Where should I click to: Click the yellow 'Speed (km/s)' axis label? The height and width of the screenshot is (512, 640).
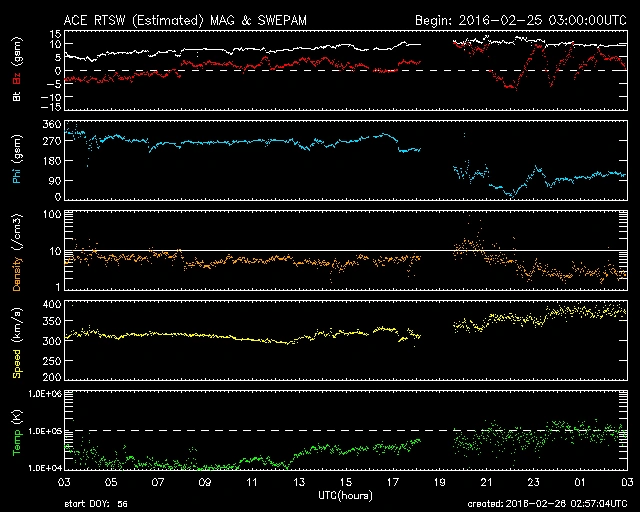(17, 342)
